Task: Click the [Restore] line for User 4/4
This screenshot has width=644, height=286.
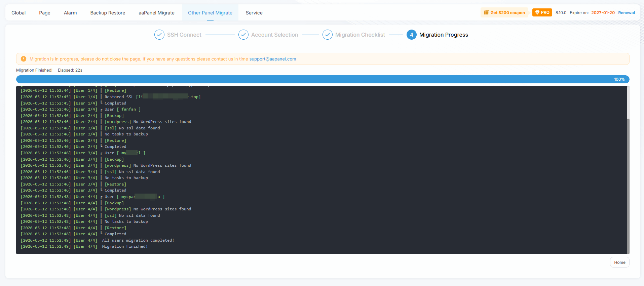Action: tap(73, 228)
